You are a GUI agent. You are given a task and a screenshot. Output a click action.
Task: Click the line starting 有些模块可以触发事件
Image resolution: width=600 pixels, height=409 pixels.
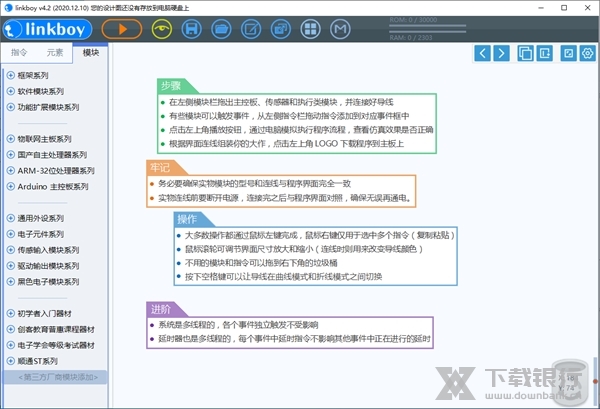point(289,116)
